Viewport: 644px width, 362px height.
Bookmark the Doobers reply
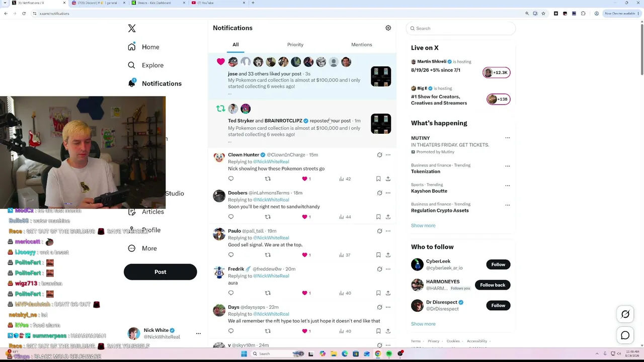tap(378, 217)
